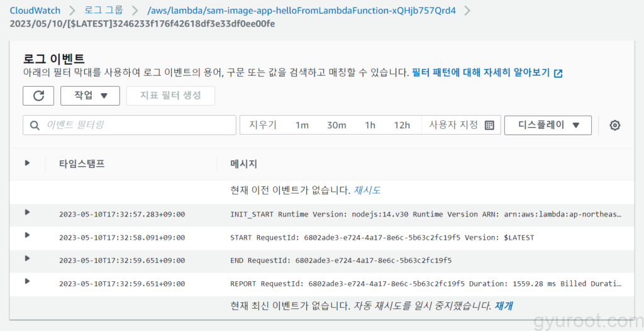
Task: Expand the START RequestId log row
Action: tap(27, 235)
